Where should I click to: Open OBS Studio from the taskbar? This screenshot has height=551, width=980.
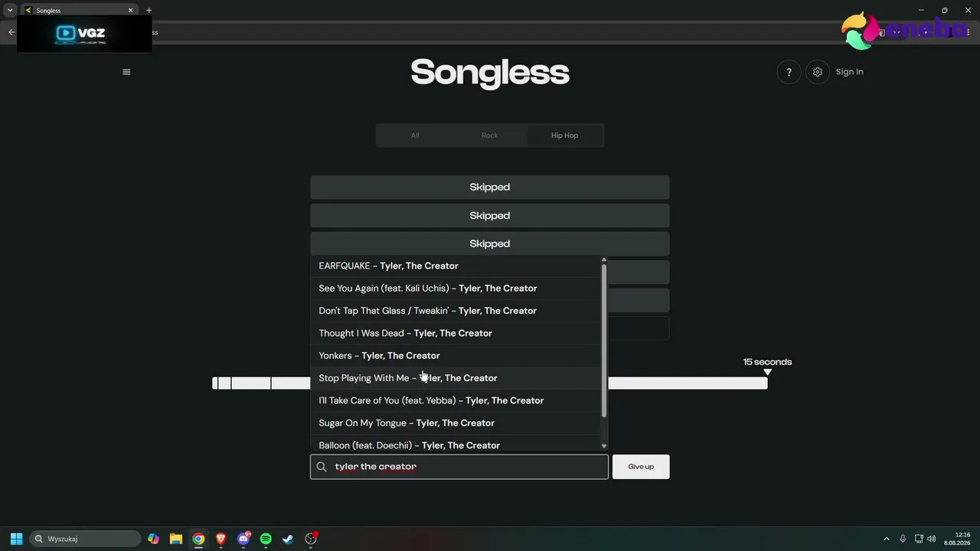(x=311, y=539)
